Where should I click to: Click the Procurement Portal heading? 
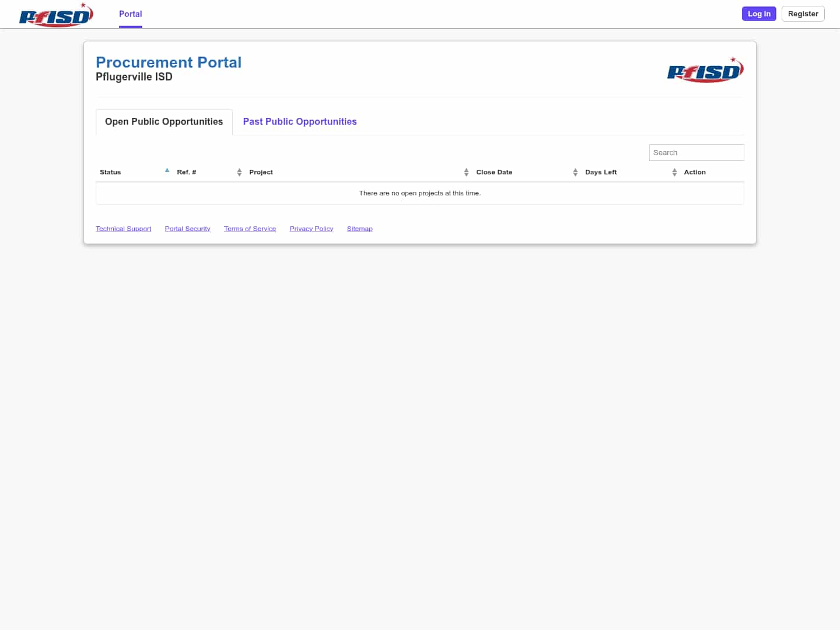(x=169, y=62)
